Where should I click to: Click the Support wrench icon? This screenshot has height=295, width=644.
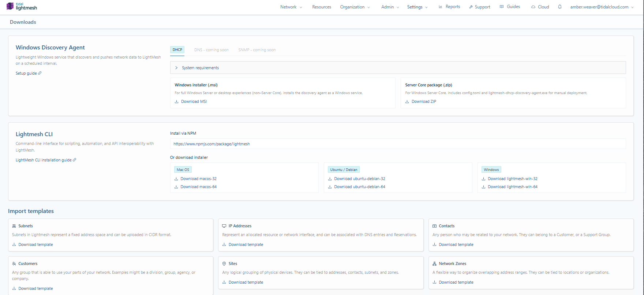tap(471, 7)
